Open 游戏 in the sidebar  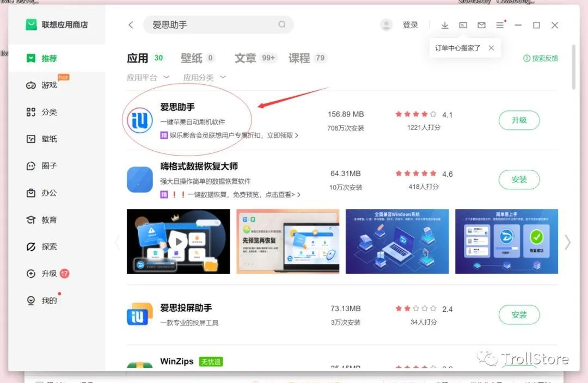[57, 85]
